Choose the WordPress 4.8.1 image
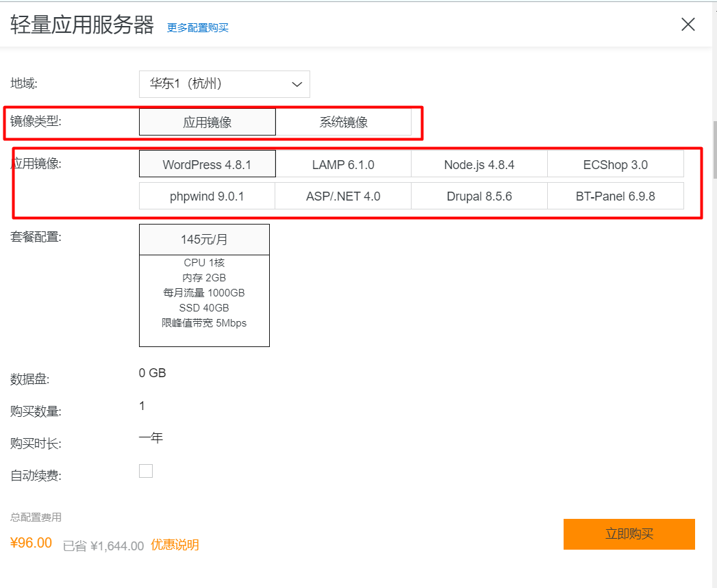The height and width of the screenshot is (588, 717). (x=207, y=164)
